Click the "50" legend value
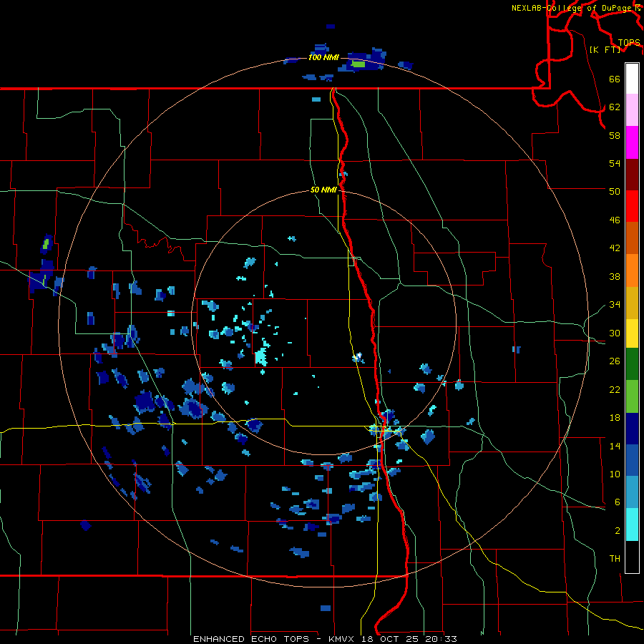Screen dimensions: 644x644 [615, 191]
